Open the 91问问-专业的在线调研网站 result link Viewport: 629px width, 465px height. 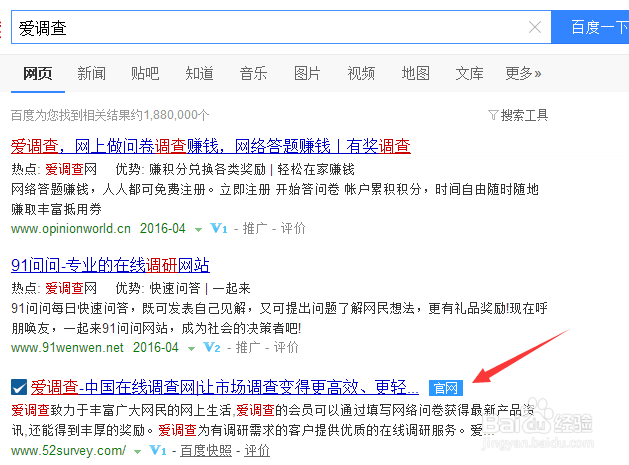coord(110,265)
